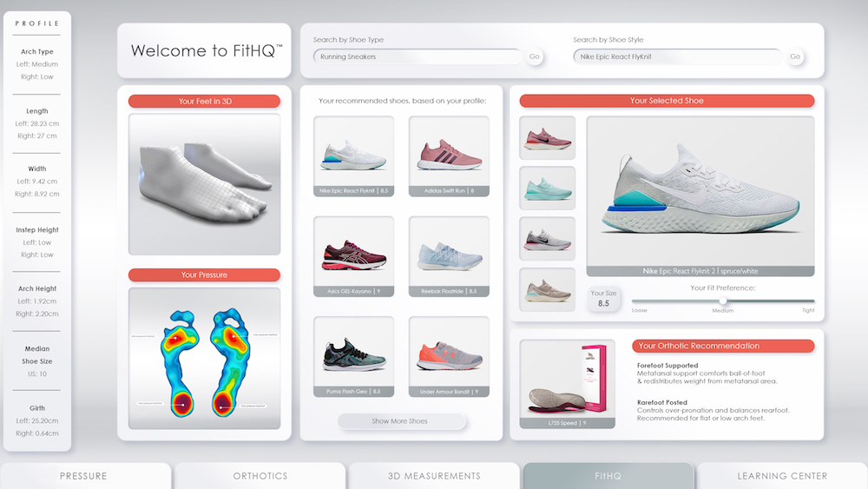Screen dimensions: 868x489
Task: Choose the Asics GEL-Kayano shoe card
Action: 354,256
